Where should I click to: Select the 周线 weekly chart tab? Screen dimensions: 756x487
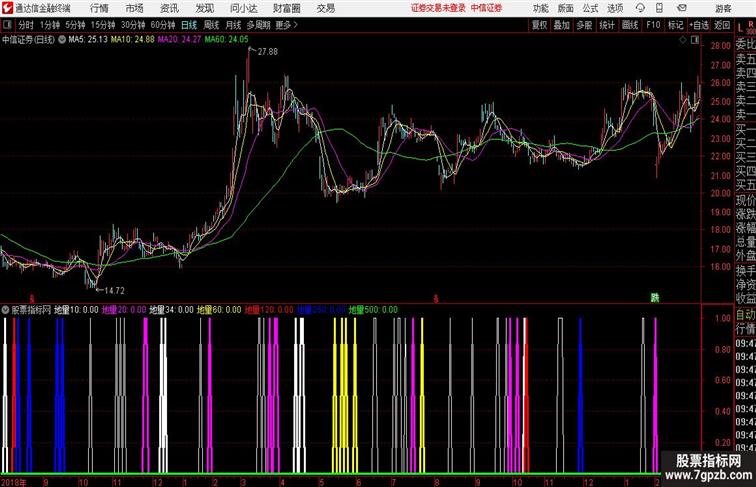211,25
